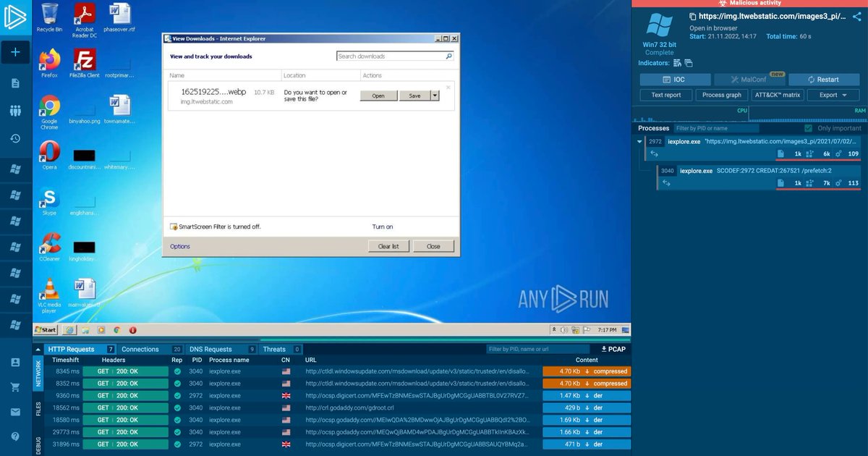The image size is (868, 456).
Task: Open the shopping cart icon in sidebar
Action: [x=15, y=387]
